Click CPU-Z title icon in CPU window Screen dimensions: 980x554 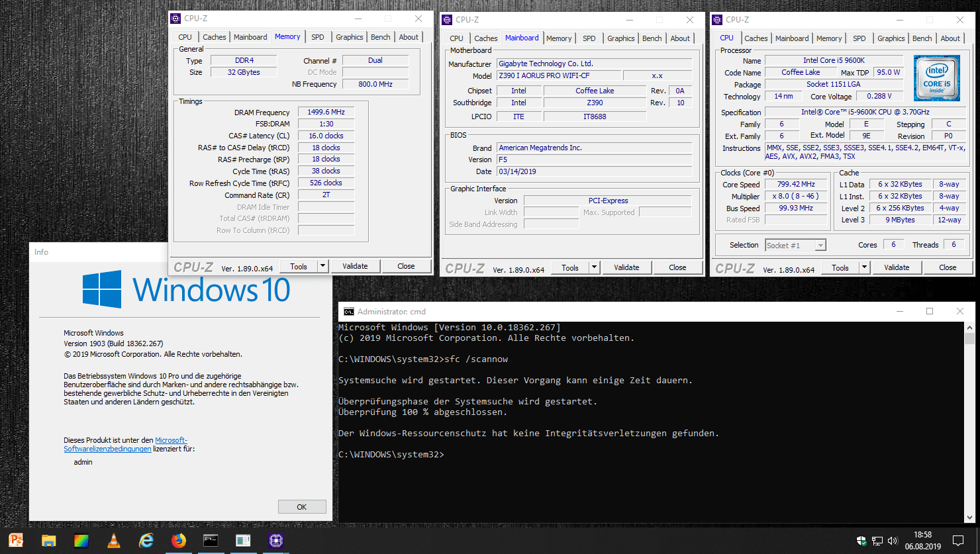717,20
